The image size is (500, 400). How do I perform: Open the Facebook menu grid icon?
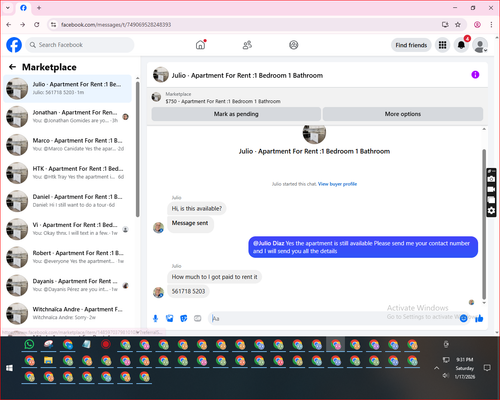[x=442, y=45]
